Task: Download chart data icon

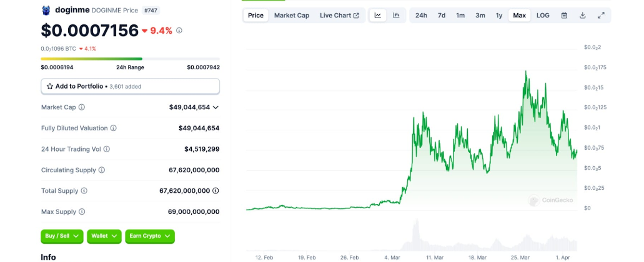Action: 583,16
